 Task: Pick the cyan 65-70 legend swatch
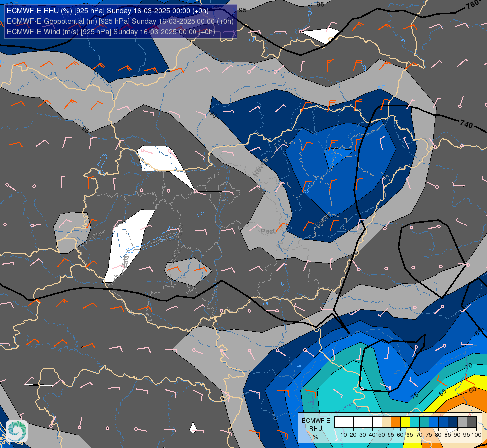point(415,422)
